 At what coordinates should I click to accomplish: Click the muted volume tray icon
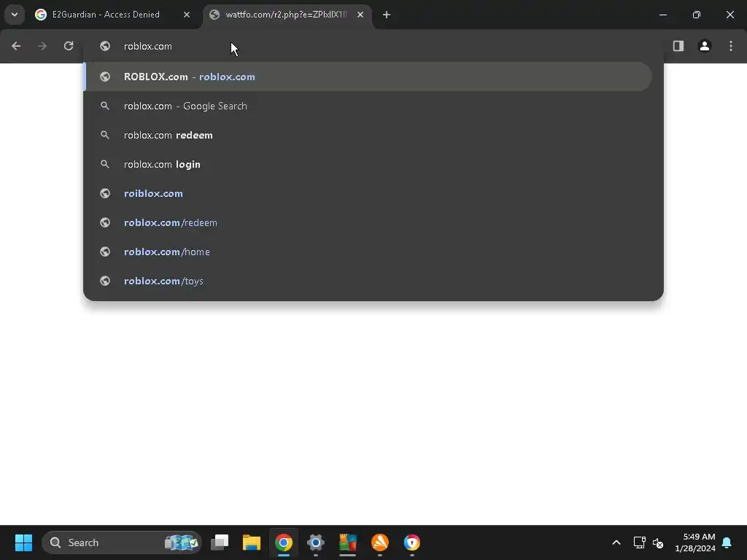click(658, 542)
